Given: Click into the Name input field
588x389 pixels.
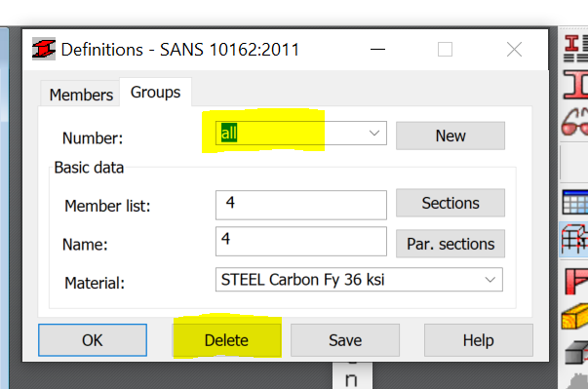Looking at the screenshot, I should click(301, 242).
